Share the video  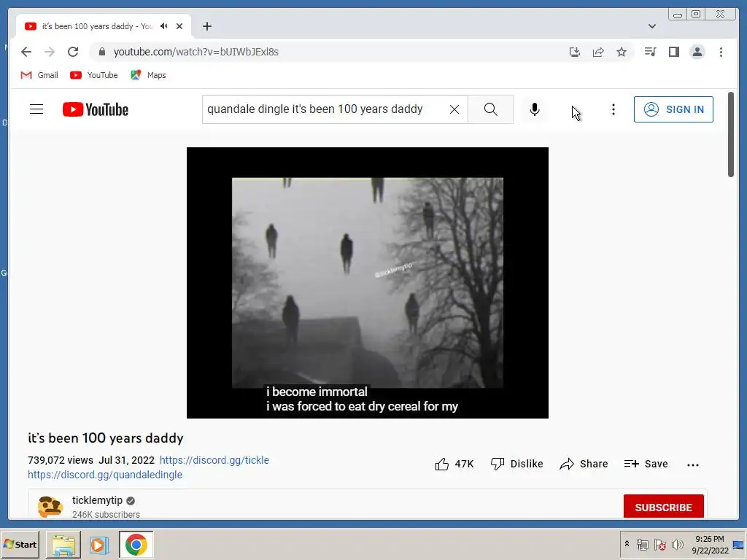click(x=584, y=464)
